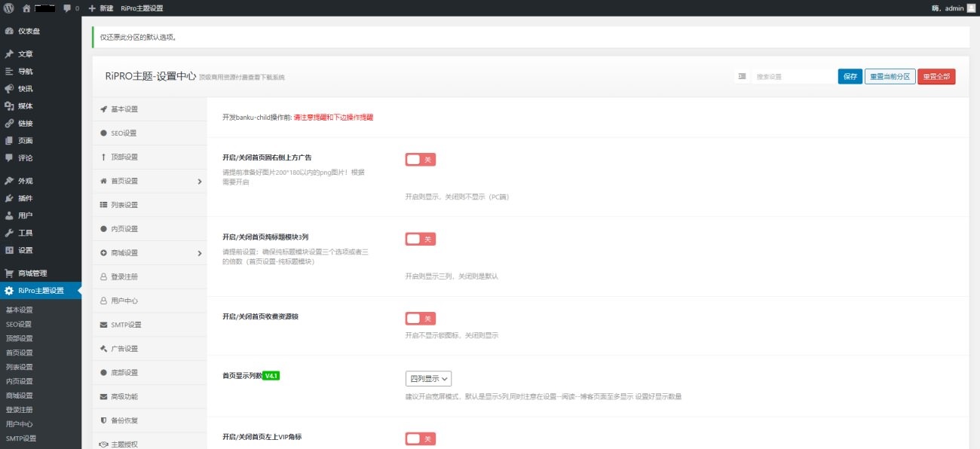The image size is (980, 449).
Task: Click the WordPress logo in the admin bar
Action: (8, 8)
